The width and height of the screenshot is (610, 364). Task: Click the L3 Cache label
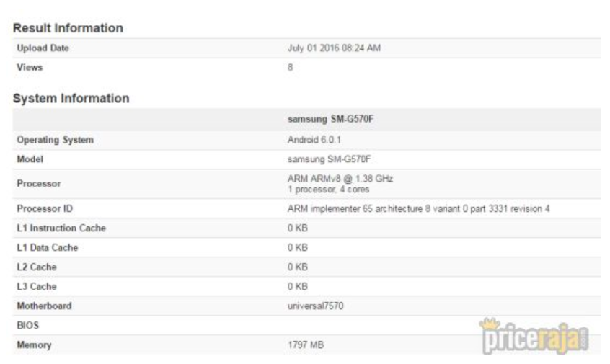(x=37, y=287)
